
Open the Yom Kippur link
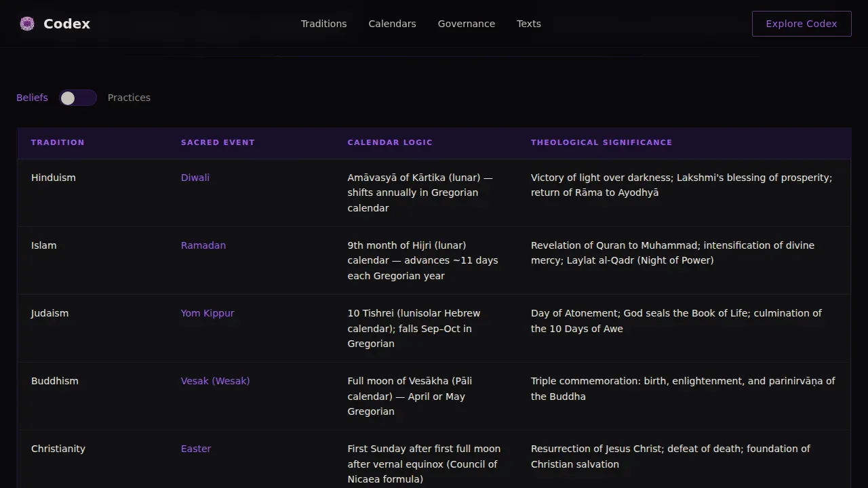click(208, 313)
